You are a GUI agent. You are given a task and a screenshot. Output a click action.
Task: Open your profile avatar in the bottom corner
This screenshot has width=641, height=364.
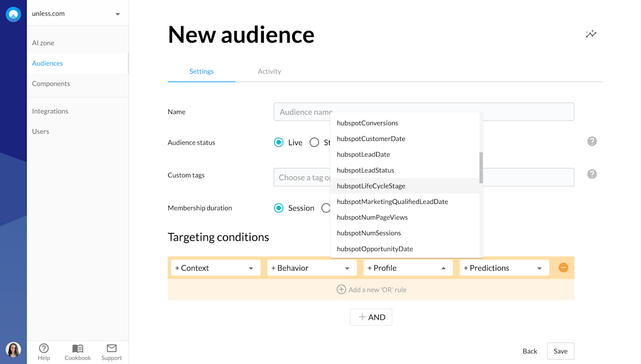pos(13,350)
